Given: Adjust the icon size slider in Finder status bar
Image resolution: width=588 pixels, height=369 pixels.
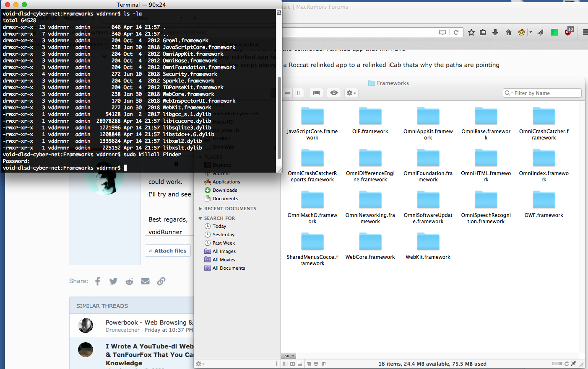Looking at the screenshot, I should click(x=557, y=364).
